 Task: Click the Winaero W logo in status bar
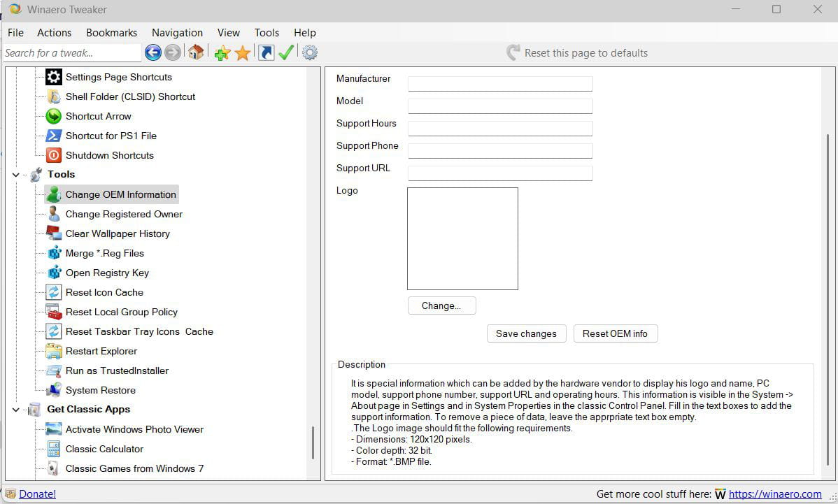point(720,494)
